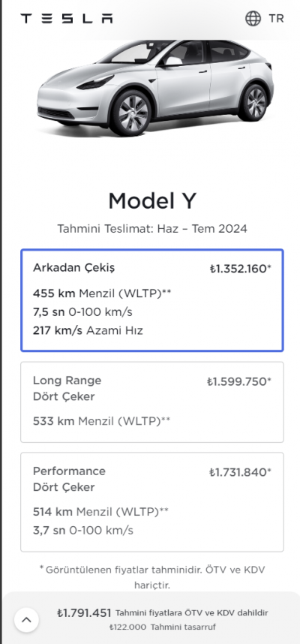Click the 533 km Menzil spec line
This screenshot has height=644, width=300.
pos(101,420)
